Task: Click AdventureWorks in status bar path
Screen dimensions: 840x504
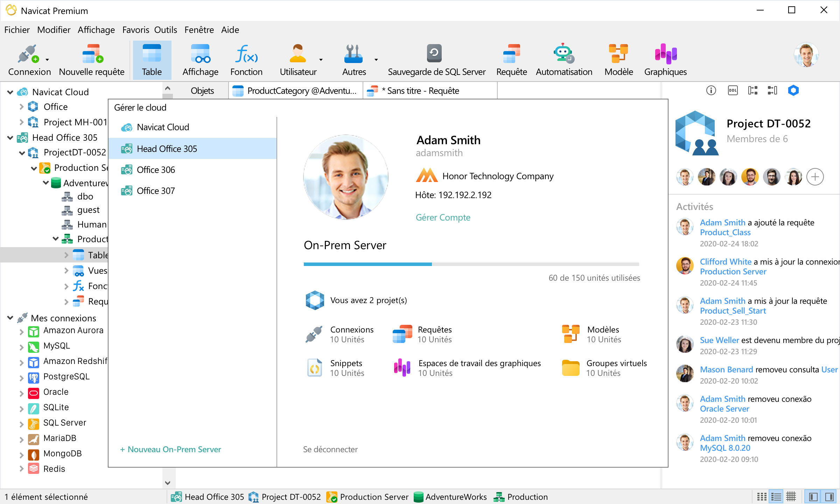Action: pos(450,497)
